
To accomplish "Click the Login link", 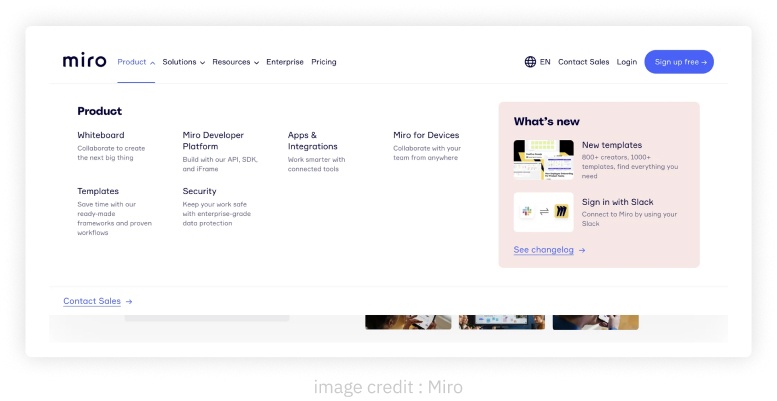I will [627, 62].
